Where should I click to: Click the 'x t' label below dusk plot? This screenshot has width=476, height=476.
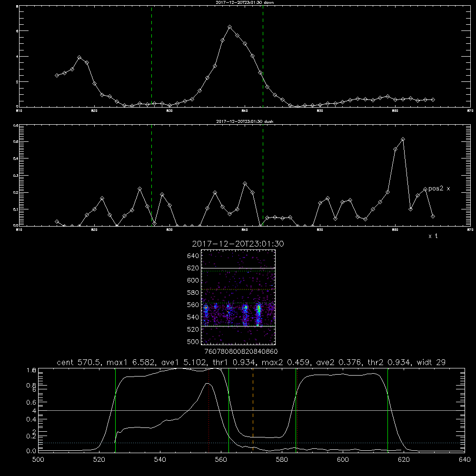pyautogui.click(x=433, y=236)
